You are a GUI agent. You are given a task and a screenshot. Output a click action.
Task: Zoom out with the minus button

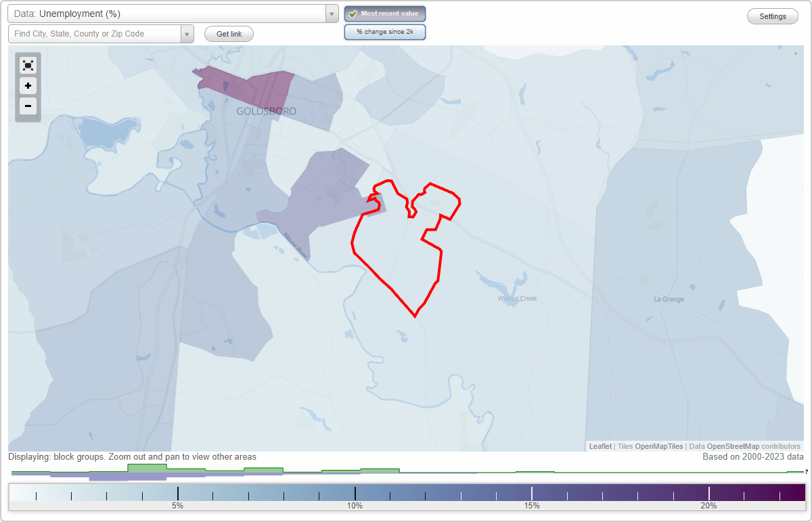pos(28,106)
